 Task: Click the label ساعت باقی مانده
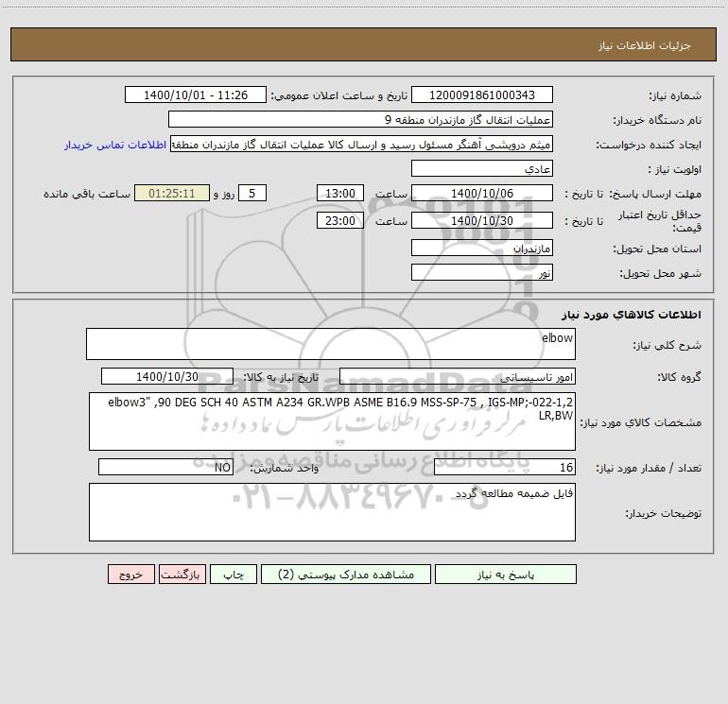coord(87,194)
